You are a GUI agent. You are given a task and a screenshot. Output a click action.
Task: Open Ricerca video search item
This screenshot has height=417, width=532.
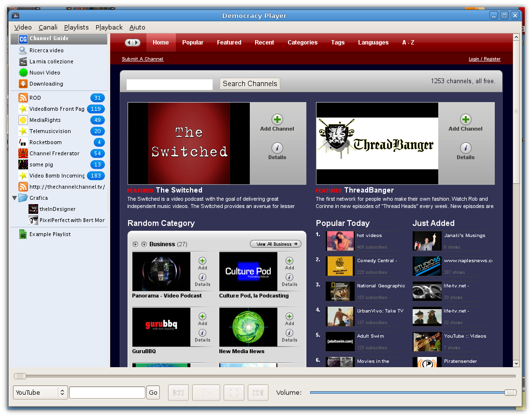[x=58, y=50]
